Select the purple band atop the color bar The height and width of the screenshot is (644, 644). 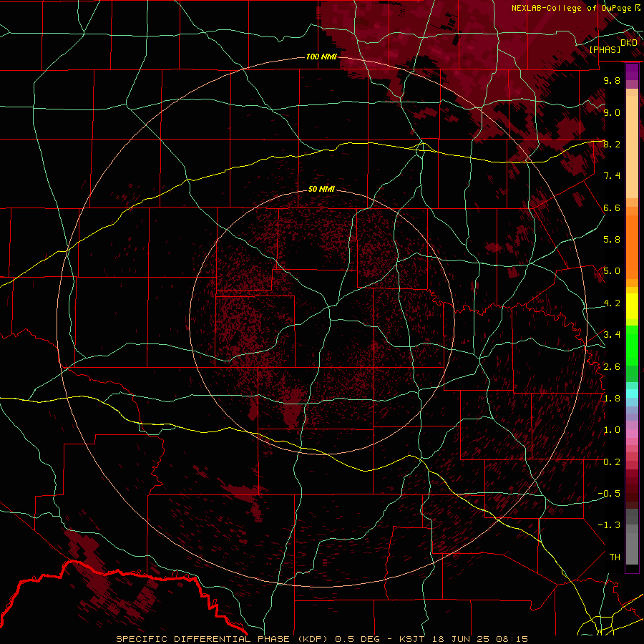click(632, 72)
